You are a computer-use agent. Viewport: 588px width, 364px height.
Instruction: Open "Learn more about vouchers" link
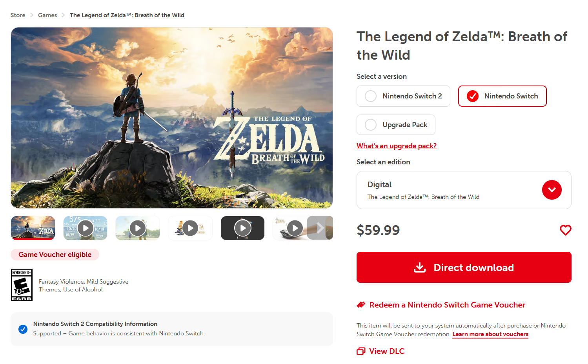[x=490, y=334]
